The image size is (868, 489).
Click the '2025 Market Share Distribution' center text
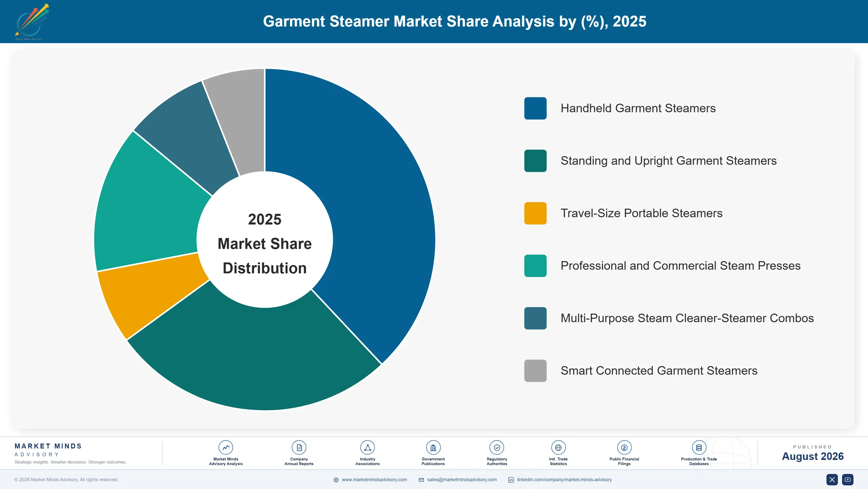click(265, 243)
